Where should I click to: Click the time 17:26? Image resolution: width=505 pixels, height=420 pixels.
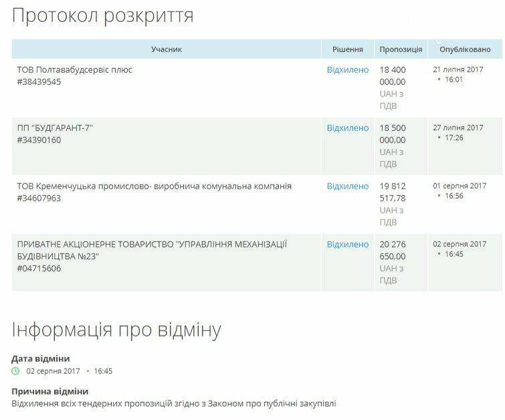tap(453, 138)
